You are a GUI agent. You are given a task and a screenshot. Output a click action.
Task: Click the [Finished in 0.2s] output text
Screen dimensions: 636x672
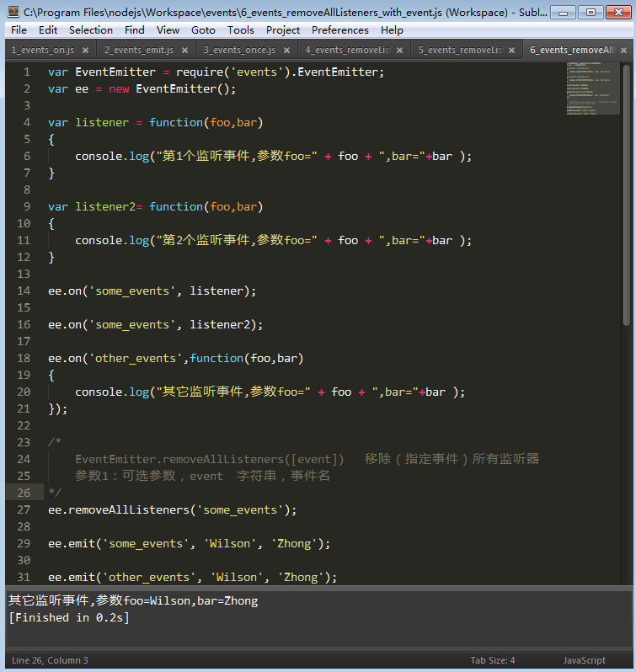[x=69, y=617]
